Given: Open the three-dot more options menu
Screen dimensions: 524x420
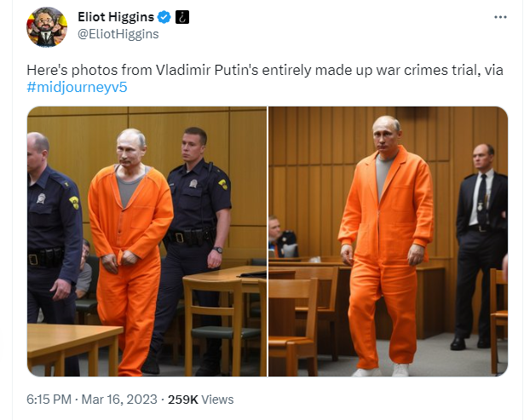Looking at the screenshot, I should (x=500, y=17).
